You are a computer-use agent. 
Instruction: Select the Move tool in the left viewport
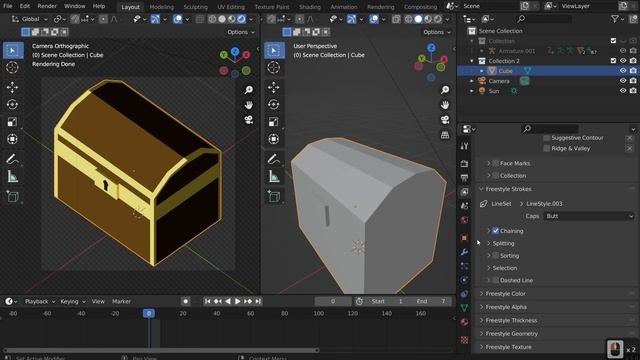point(12,87)
